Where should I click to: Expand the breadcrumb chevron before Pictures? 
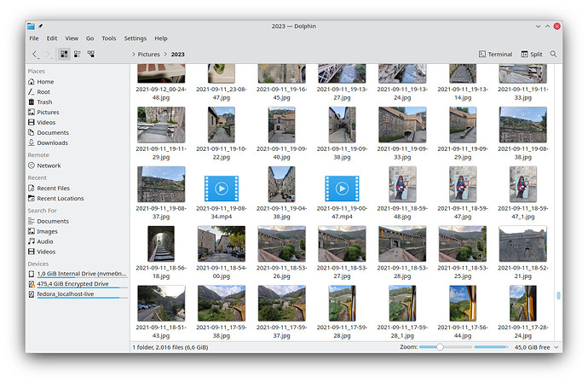pos(134,55)
